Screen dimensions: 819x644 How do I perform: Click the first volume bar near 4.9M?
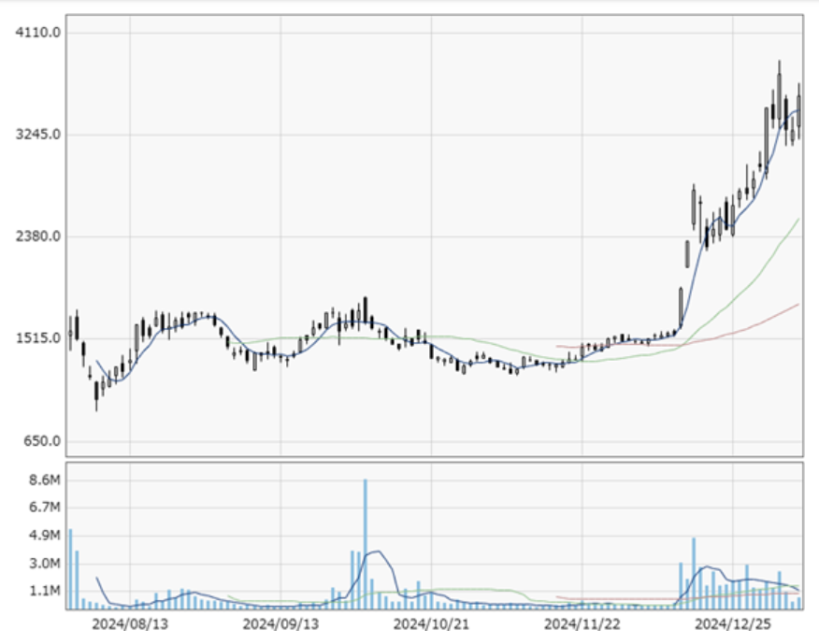(70, 569)
